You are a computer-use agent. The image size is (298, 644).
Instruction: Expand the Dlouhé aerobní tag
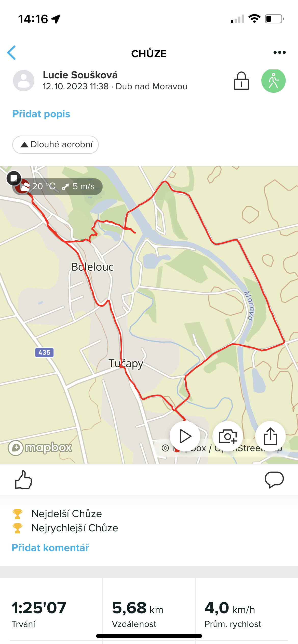[56, 144]
